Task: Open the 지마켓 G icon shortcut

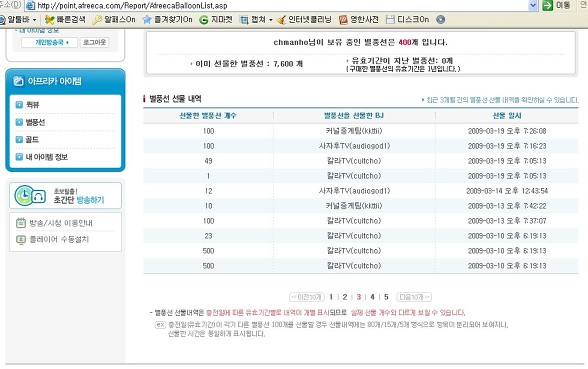Action: coord(204,20)
